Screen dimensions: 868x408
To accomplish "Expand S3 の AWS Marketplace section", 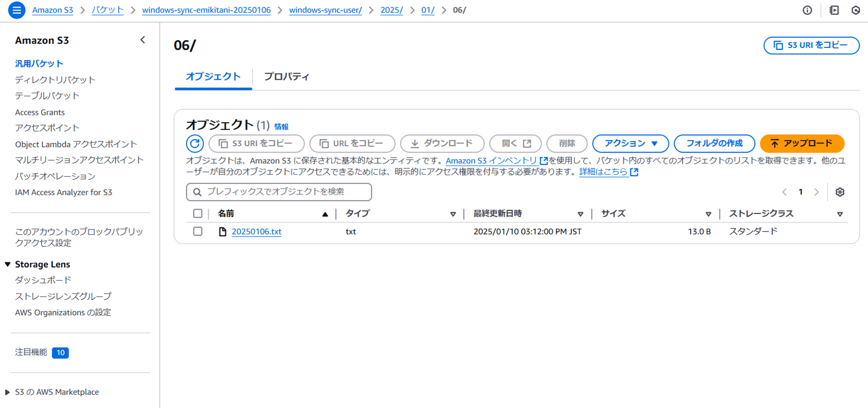I will coord(7,392).
